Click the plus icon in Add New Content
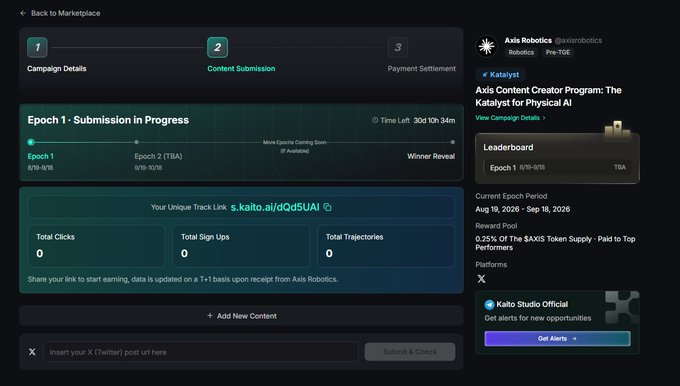This screenshot has height=386, width=680. coord(210,316)
